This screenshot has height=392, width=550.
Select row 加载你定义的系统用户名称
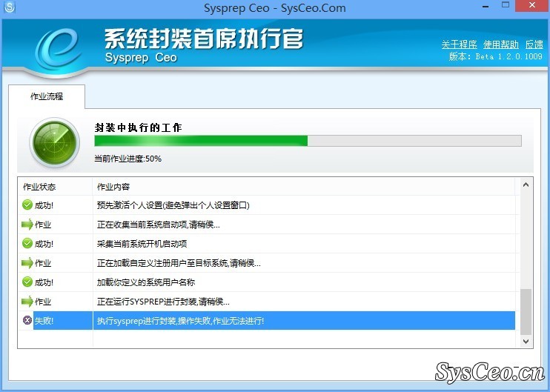click(x=267, y=282)
